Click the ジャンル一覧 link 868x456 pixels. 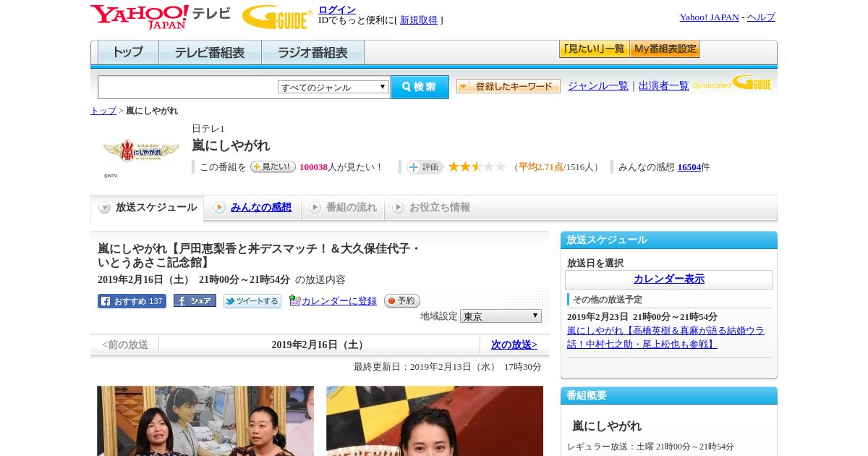coord(598,86)
